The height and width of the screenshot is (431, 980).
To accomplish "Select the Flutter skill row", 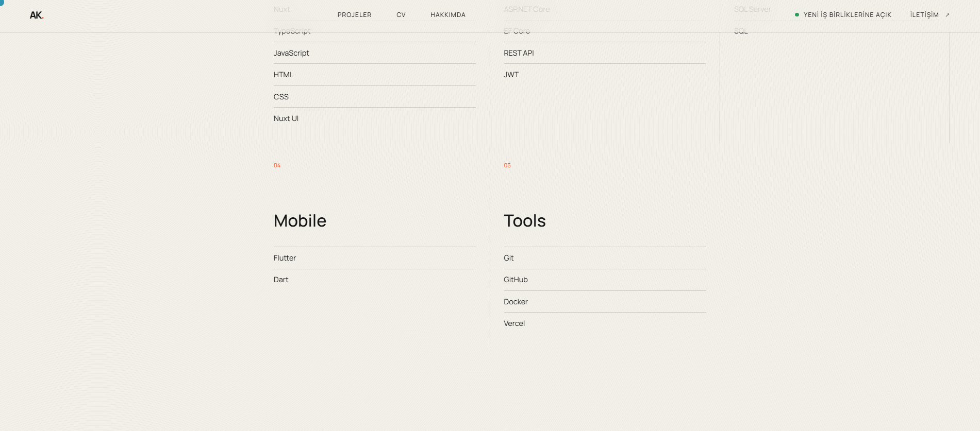I will coord(374,258).
